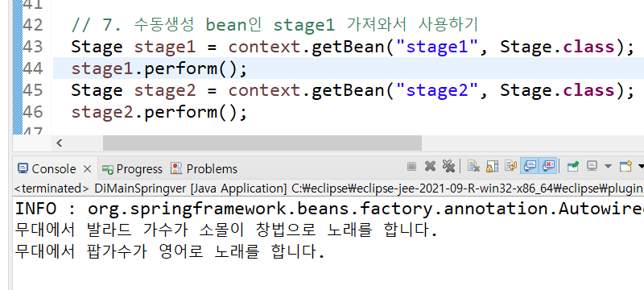Close the Console tab

[x=87, y=169]
